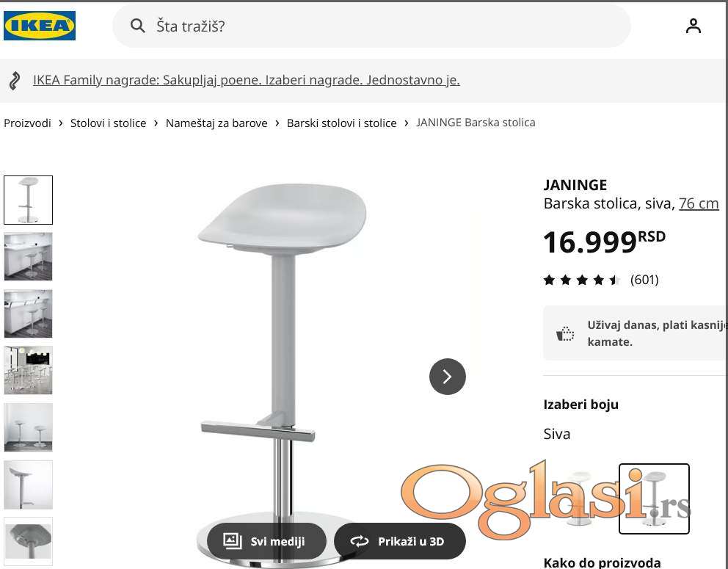This screenshot has height=569, width=728.
Task: Go to Stolovi i stolice breadcrumb
Action: [x=108, y=123]
